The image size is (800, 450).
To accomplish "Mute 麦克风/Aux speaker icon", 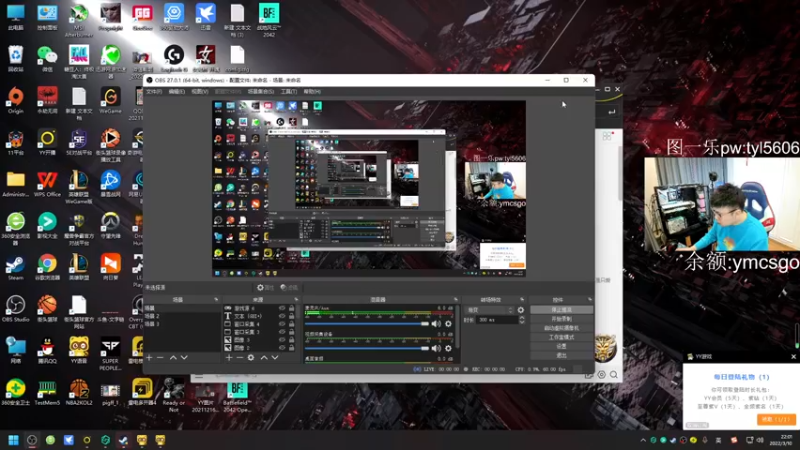I will coord(436,323).
